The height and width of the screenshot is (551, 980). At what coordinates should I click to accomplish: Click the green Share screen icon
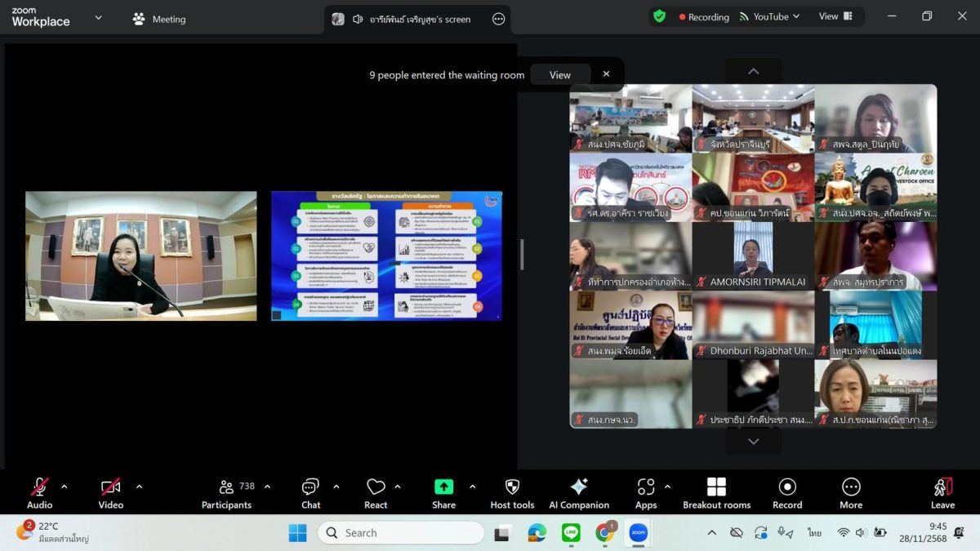[443, 487]
